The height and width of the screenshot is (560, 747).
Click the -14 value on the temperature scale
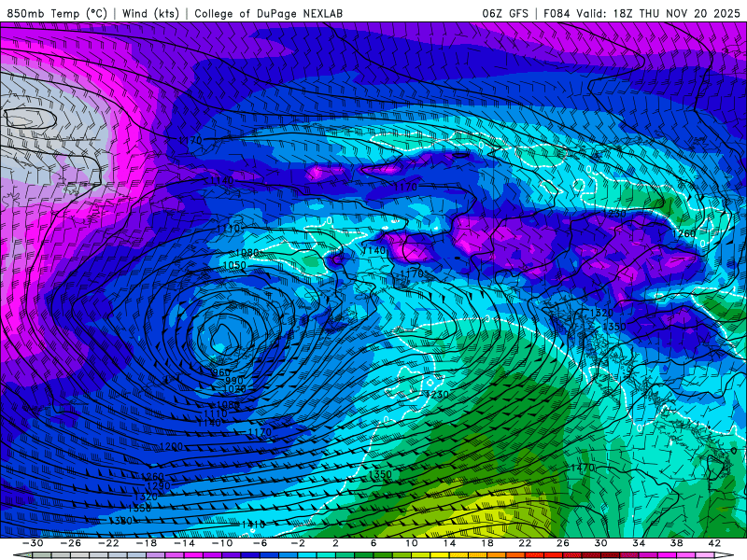pos(184,543)
